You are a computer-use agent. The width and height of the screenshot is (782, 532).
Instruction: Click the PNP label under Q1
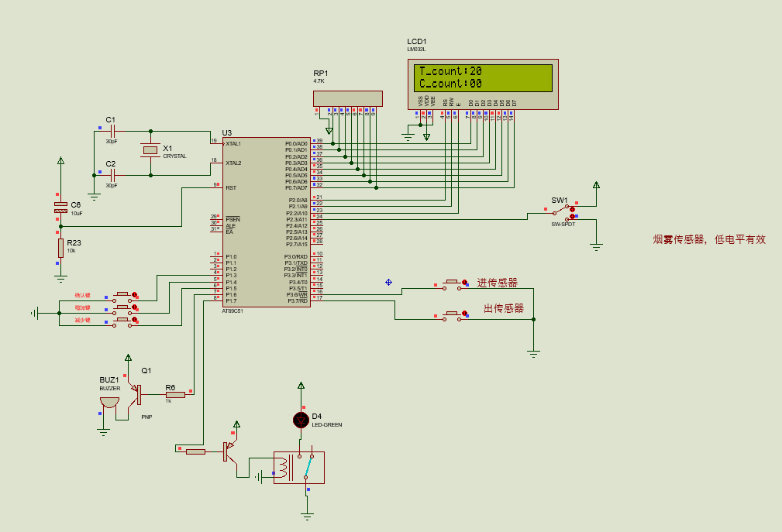[146, 417]
